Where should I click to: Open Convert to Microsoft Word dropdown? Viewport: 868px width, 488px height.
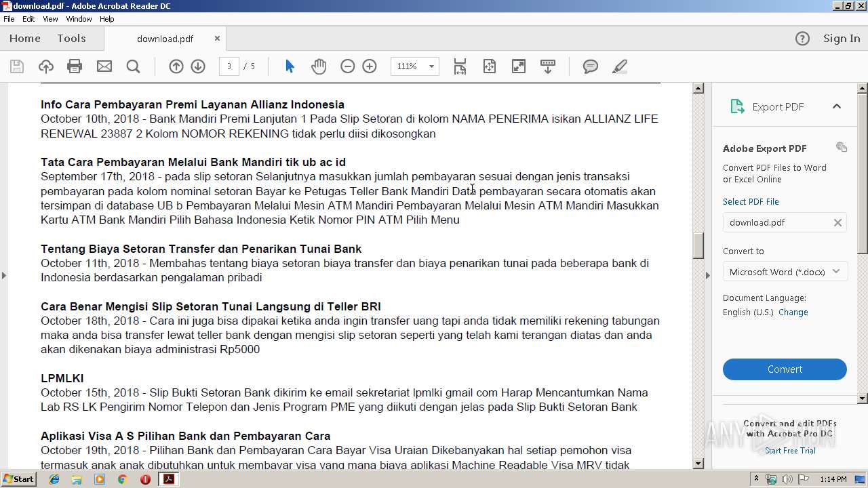coord(785,272)
